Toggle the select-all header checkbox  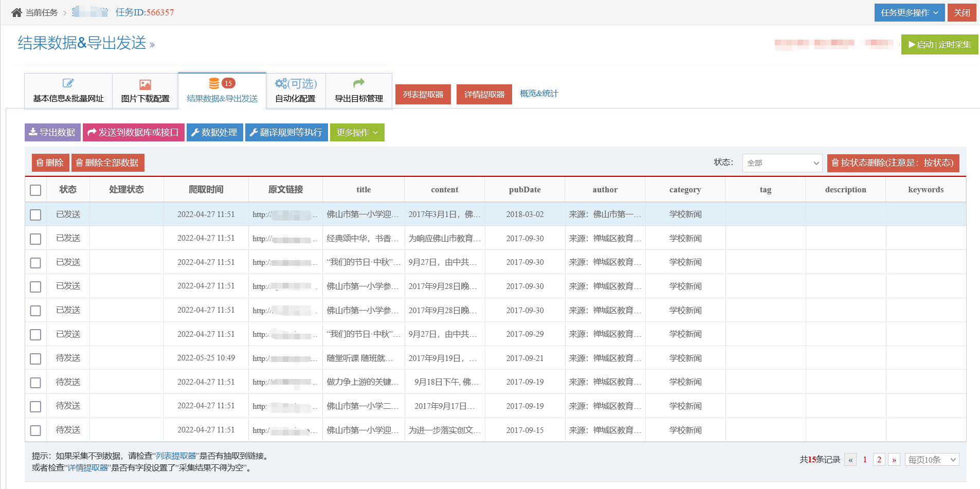coord(35,190)
